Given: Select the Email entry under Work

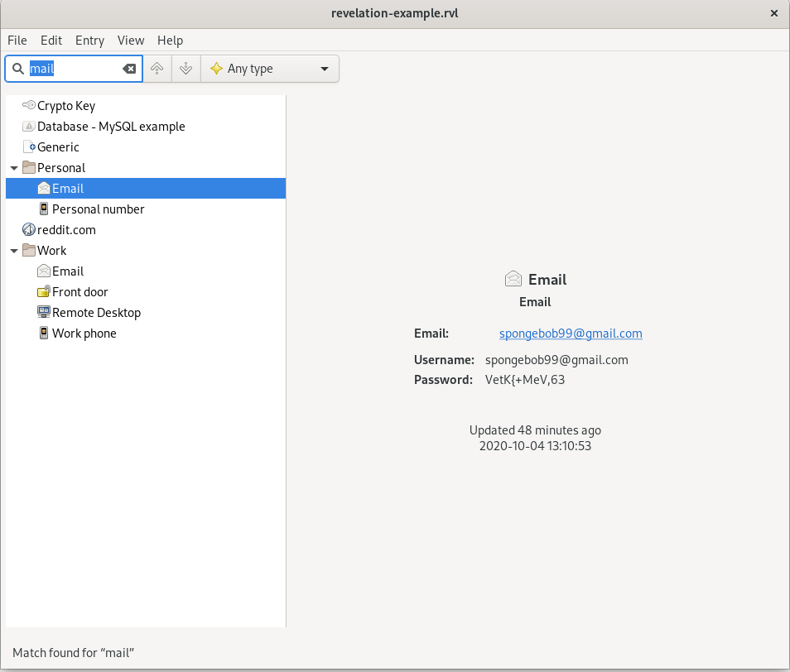Looking at the screenshot, I should [67, 271].
